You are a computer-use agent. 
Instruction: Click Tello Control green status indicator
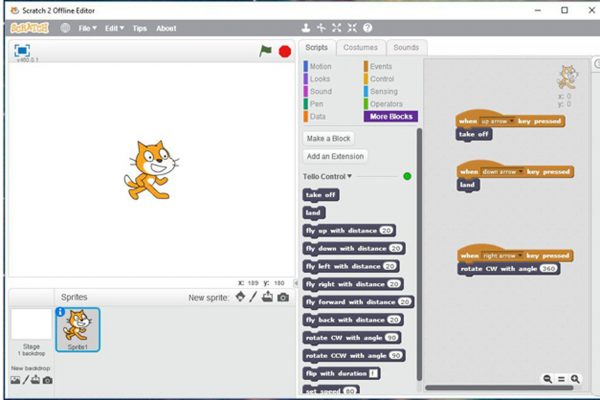coord(407,176)
